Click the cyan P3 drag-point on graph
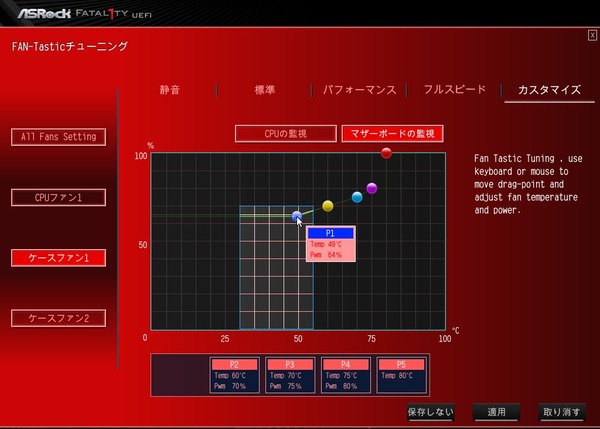The width and height of the screenshot is (600, 429). tap(357, 197)
